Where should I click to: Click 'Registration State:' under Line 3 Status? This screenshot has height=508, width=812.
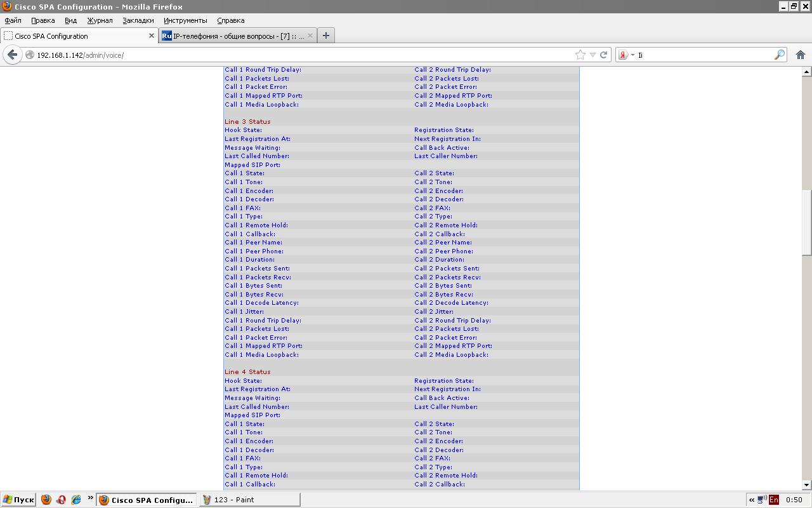(444, 130)
